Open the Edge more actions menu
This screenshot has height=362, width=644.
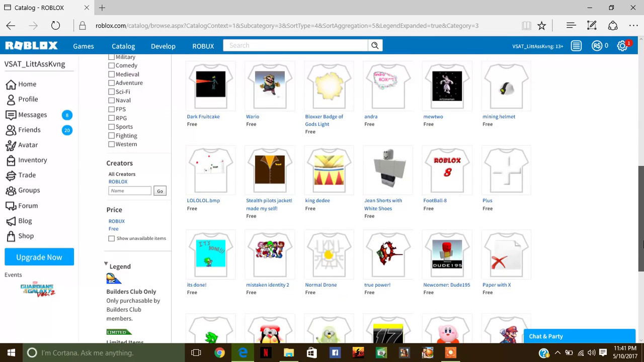(x=633, y=26)
